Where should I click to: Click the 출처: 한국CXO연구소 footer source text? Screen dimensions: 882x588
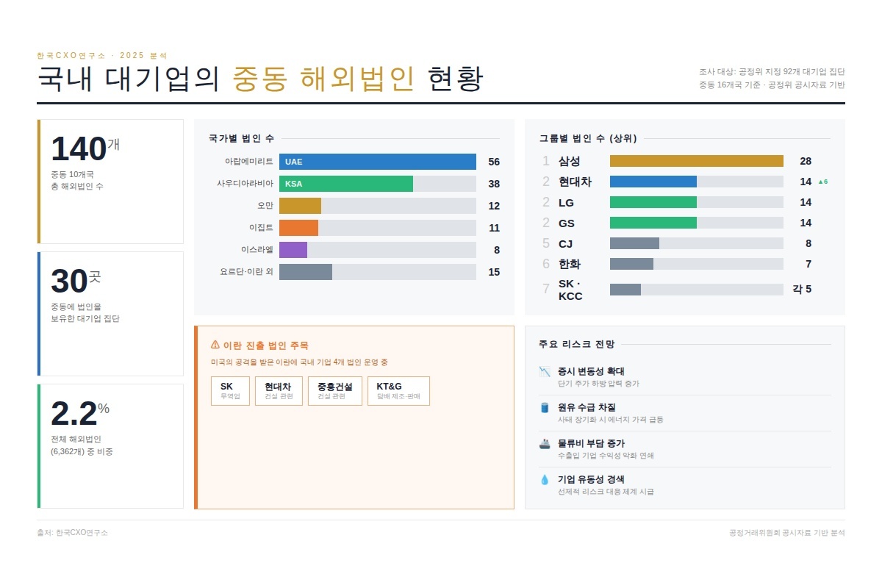(x=72, y=533)
